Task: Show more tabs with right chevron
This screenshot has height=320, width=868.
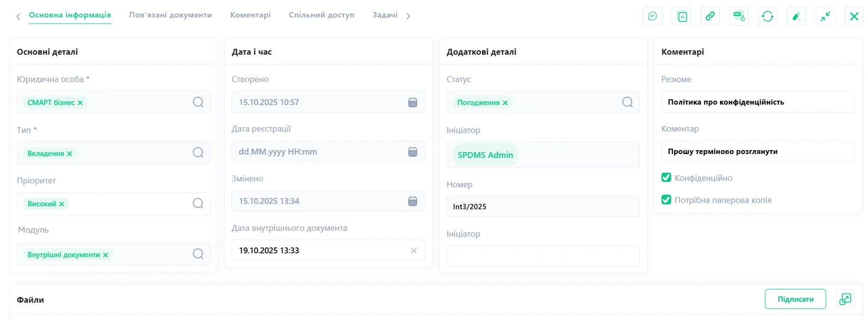Action: (408, 16)
